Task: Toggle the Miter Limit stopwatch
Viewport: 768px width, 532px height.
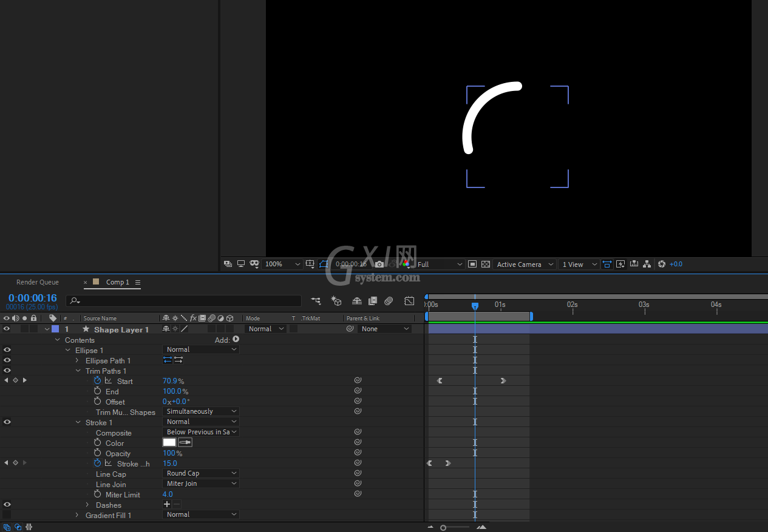Action: tap(97, 494)
